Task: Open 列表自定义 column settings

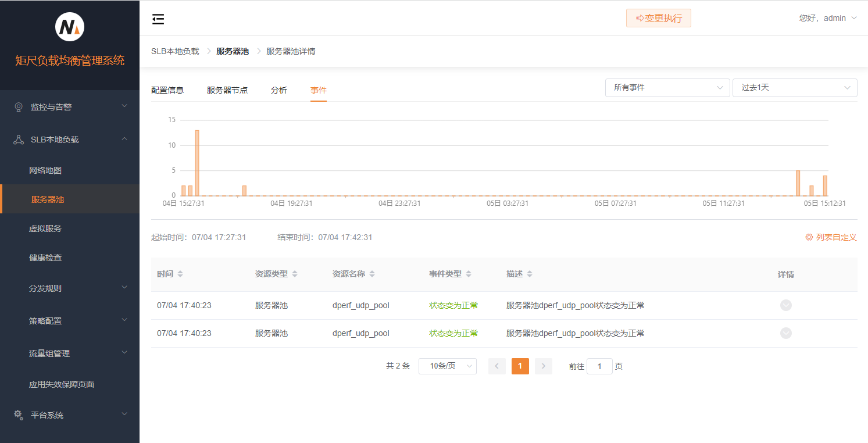Action: coord(831,237)
